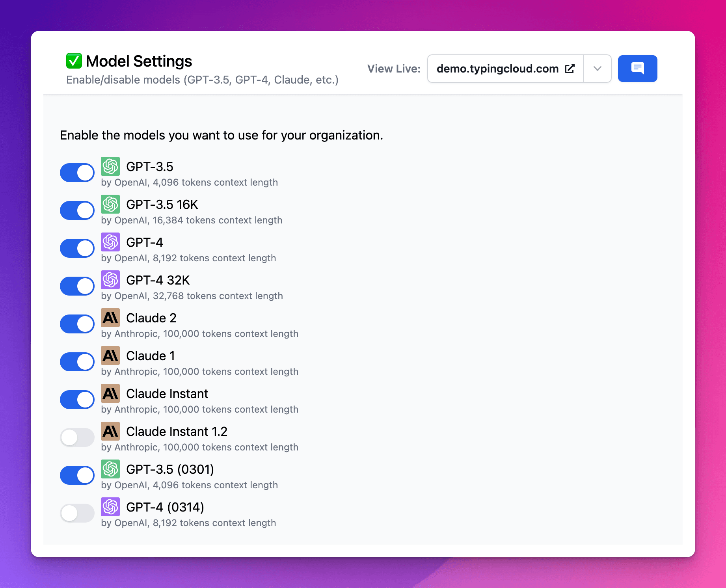Click the GPT-3.5 16K model name
The height and width of the screenshot is (588, 726).
coord(162,205)
